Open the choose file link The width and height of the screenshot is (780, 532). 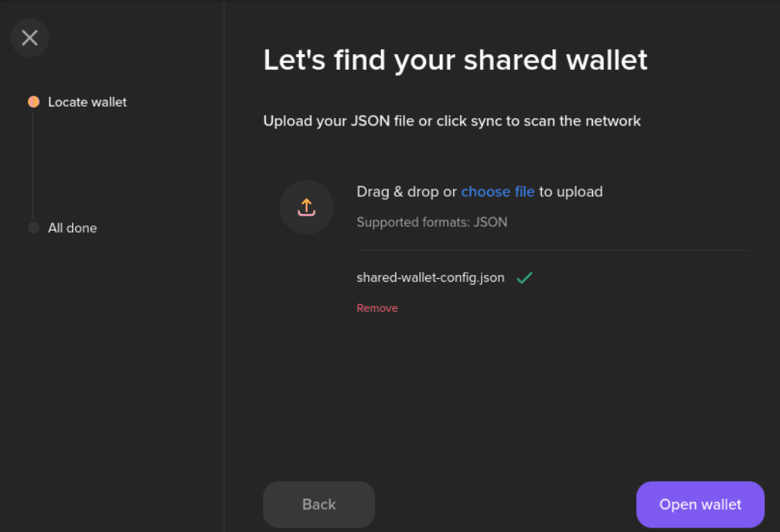(497, 192)
